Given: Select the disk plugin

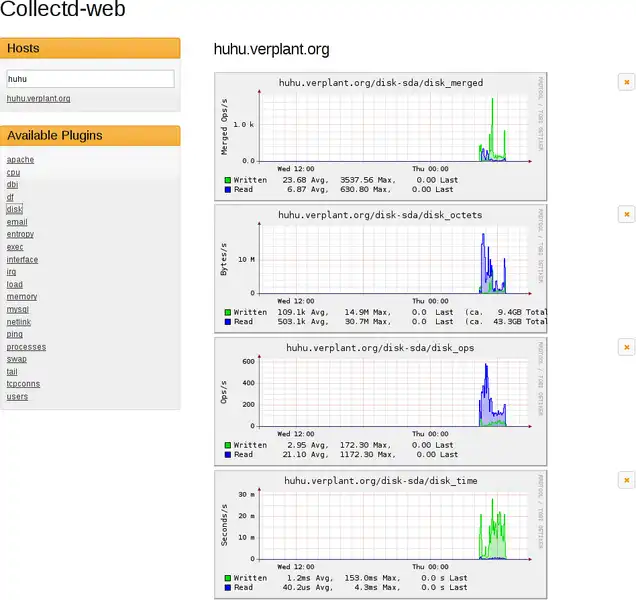Looking at the screenshot, I should pos(15,209).
